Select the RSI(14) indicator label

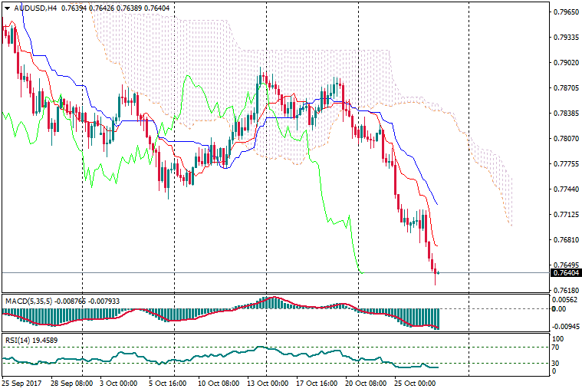tap(18, 338)
